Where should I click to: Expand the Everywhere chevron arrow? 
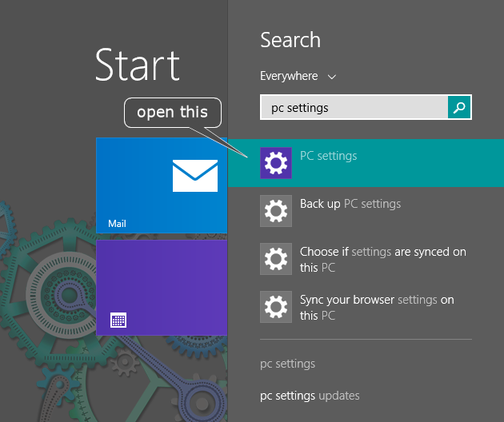pyautogui.click(x=332, y=77)
